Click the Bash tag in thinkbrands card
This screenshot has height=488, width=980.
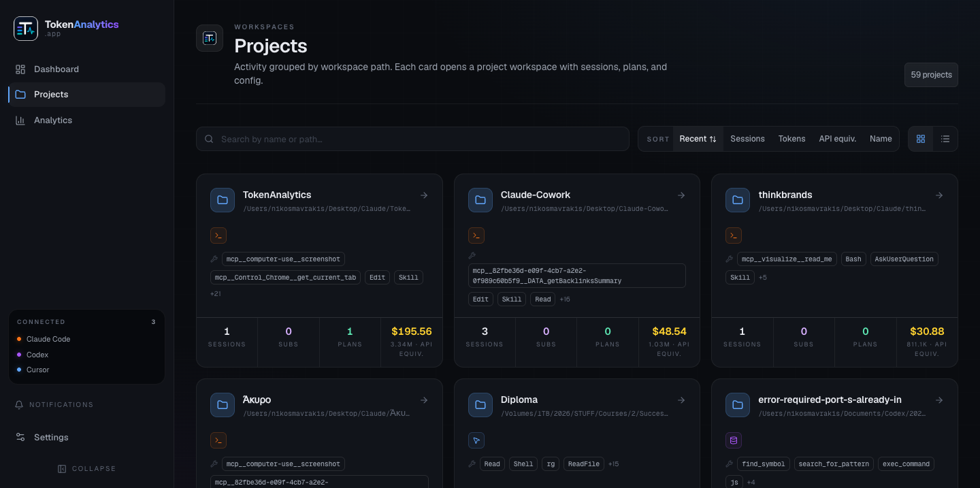(x=854, y=259)
